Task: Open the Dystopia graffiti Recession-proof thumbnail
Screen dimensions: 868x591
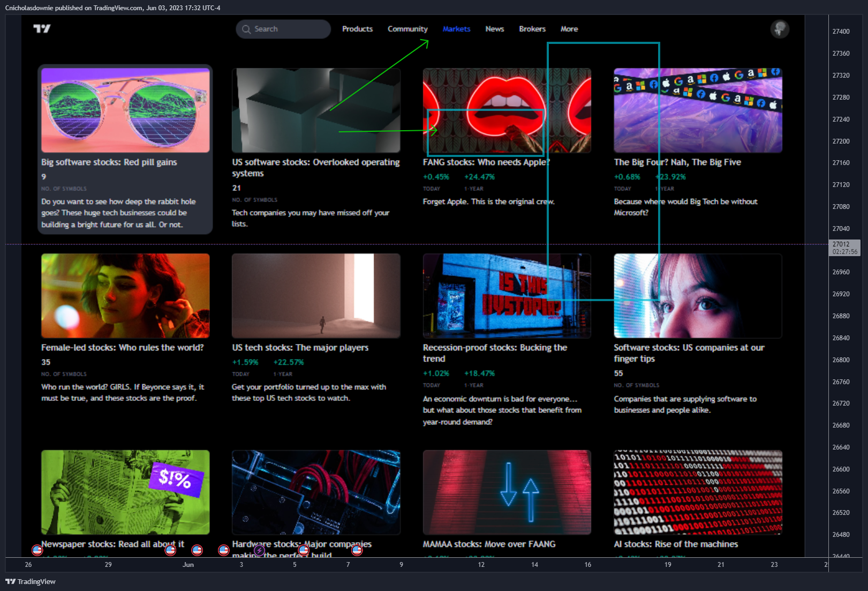Action: 507,296
